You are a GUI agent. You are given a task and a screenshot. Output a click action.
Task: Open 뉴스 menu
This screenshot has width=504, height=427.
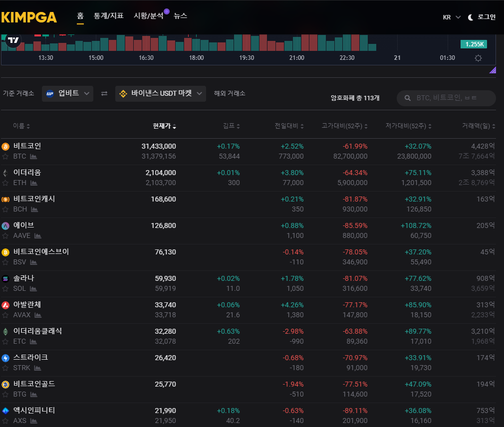180,16
